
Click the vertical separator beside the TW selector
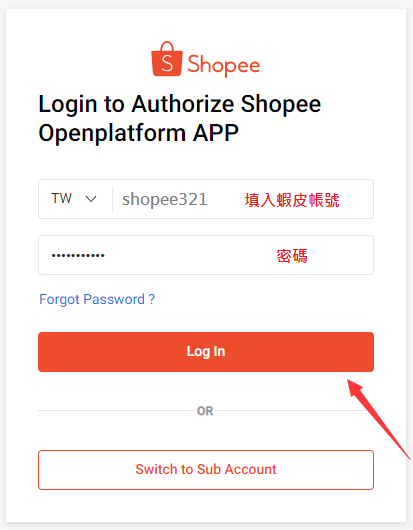click(x=112, y=199)
